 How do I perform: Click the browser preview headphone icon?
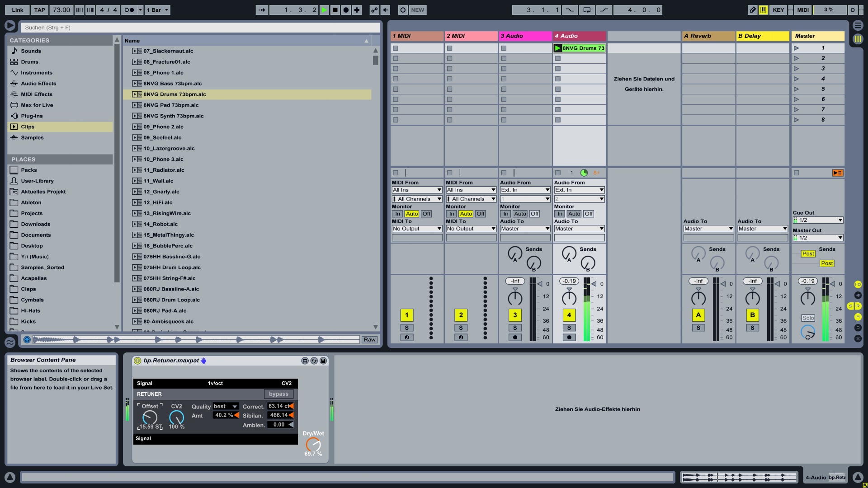(27, 340)
